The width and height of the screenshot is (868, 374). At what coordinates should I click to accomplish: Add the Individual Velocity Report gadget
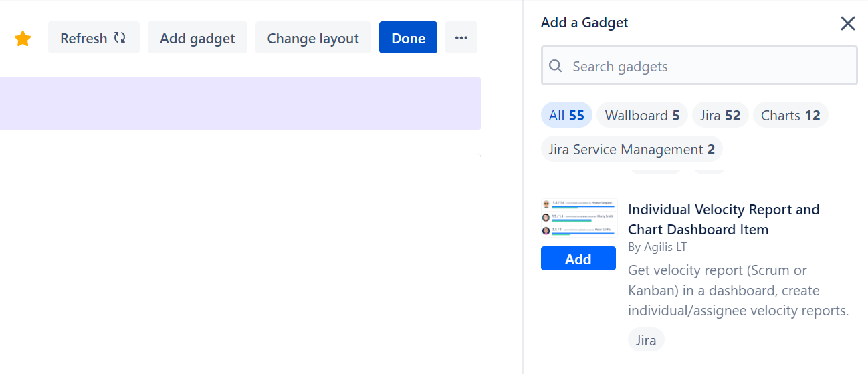pos(578,259)
